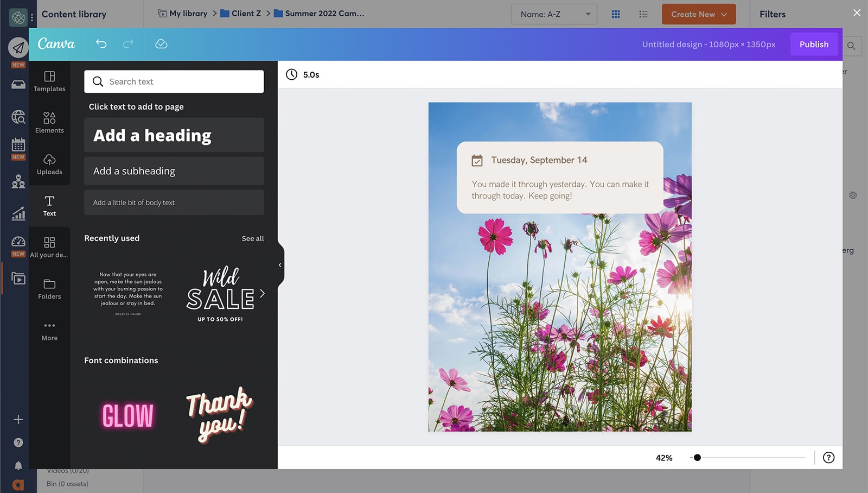The height and width of the screenshot is (493, 868).
Task: Open the content library media icon
Action: tap(18, 279)
